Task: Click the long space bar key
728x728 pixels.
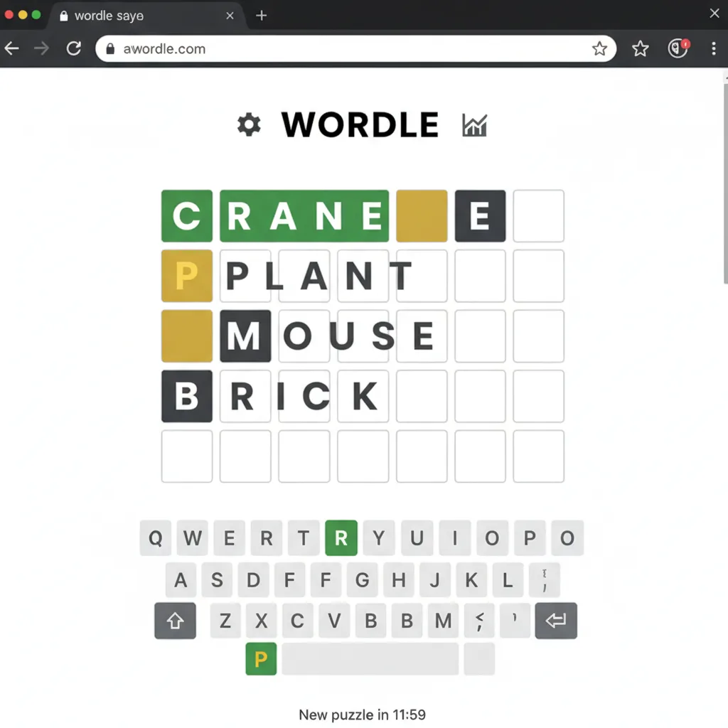Action: pos(370,659)
